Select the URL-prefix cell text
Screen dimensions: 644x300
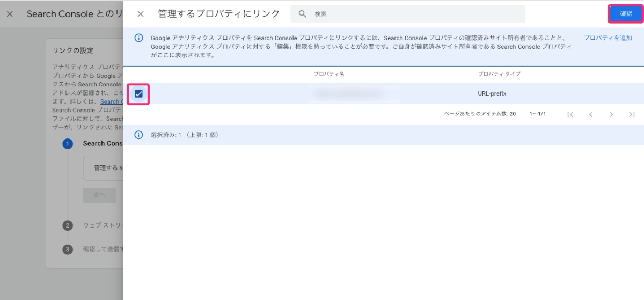(x=492, y=94)
